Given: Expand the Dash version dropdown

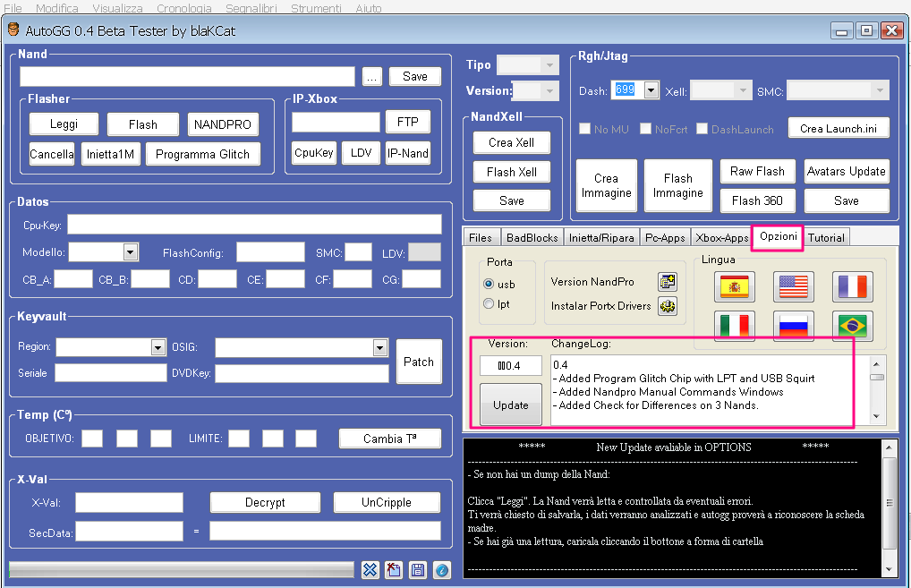Looking at the screenshot, I should 651,90.
